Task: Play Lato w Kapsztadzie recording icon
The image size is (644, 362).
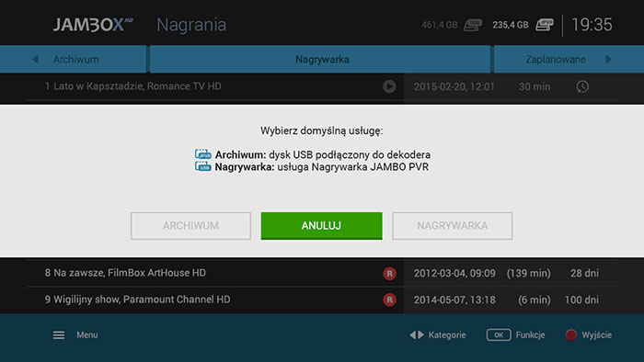Action: point(389,86)
